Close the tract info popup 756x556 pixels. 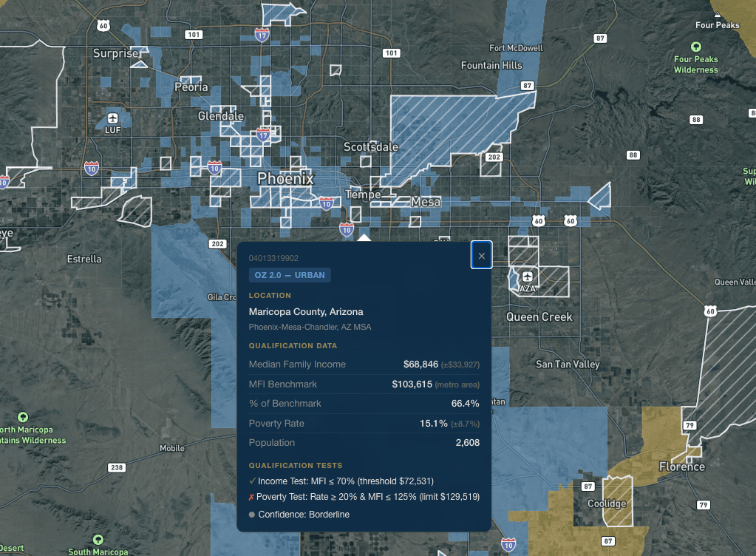481,254
